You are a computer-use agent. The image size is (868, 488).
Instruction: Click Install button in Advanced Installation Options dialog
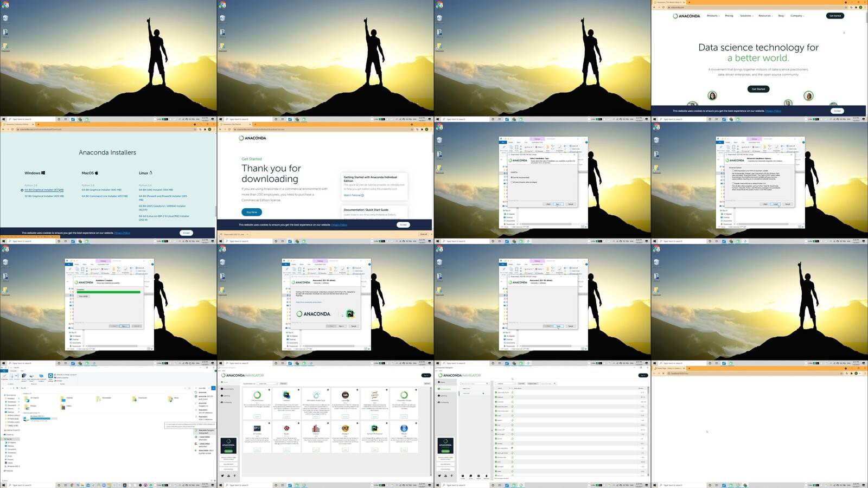click(x=775, y=204)
